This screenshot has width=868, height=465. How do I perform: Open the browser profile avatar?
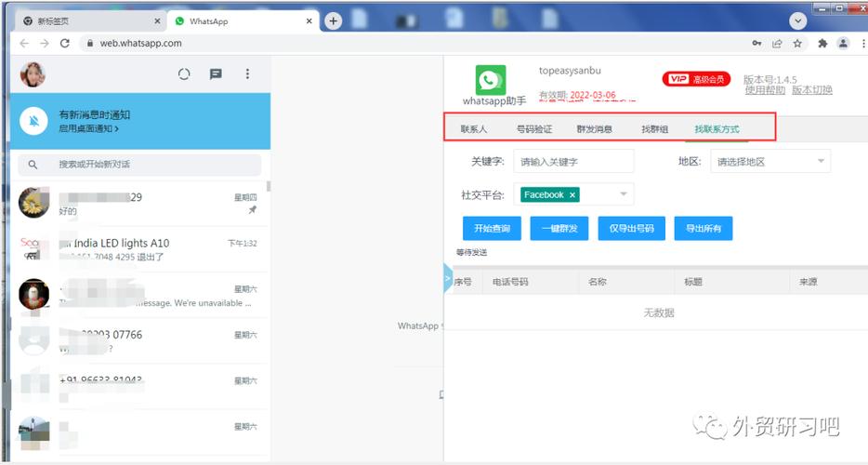point(843,43)
